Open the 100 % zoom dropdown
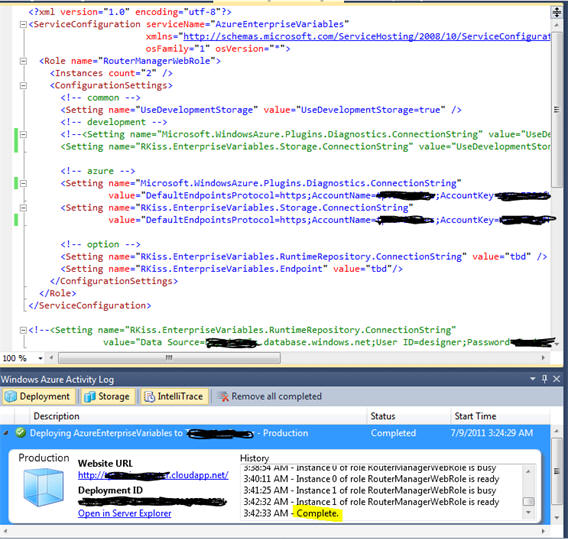568x539 pixels. 40,358
